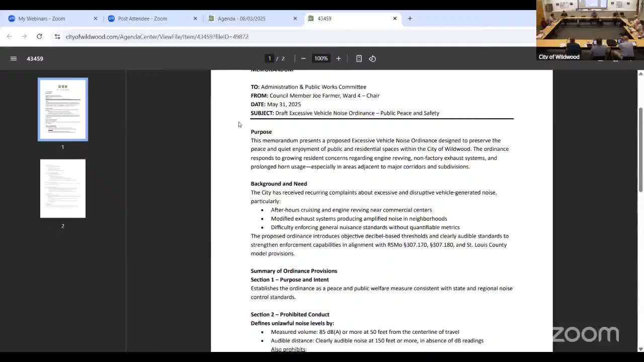Click the 43459 document title in toolbar
Image resolution: width=644 pixels, height=362 pixels.
click(35, 59)
